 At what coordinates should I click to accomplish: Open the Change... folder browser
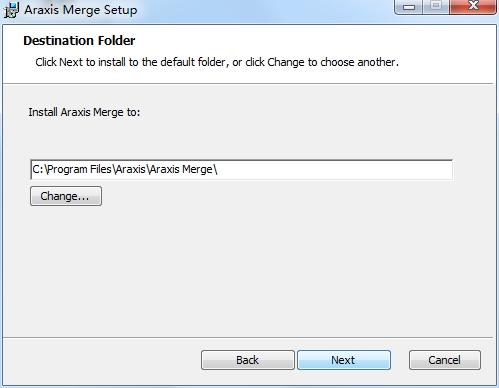point(66,196)
